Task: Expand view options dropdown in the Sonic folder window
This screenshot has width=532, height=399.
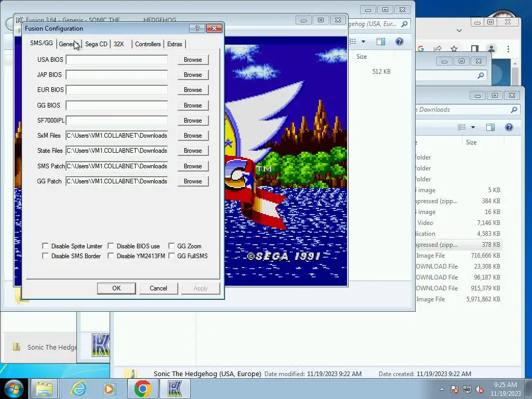Action: (x=363, y=42)
